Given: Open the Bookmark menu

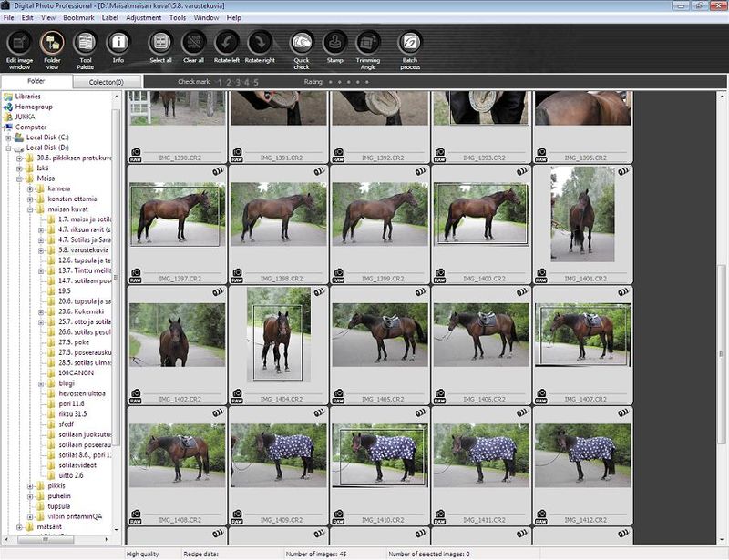Looking at the screenshot, I should pos(78,17).
